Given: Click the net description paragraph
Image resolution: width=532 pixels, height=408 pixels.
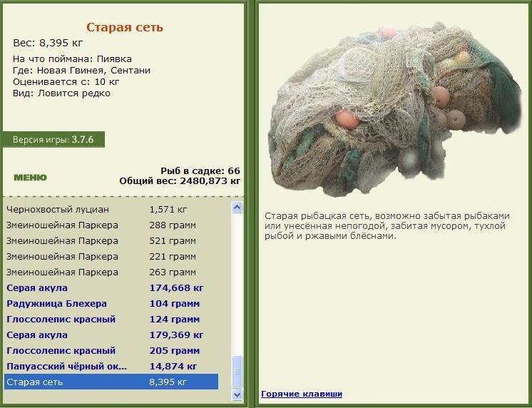Looking at the screenshot, I should pyautogui.click(x=387, y=225).
